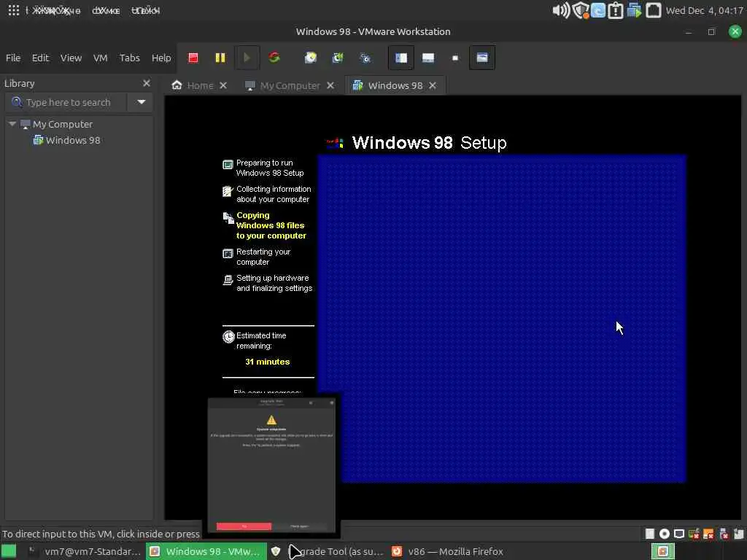This screenshot has height=560, width=747.
Task: Open the Tabs menu
Action: [x=130, y=58]
